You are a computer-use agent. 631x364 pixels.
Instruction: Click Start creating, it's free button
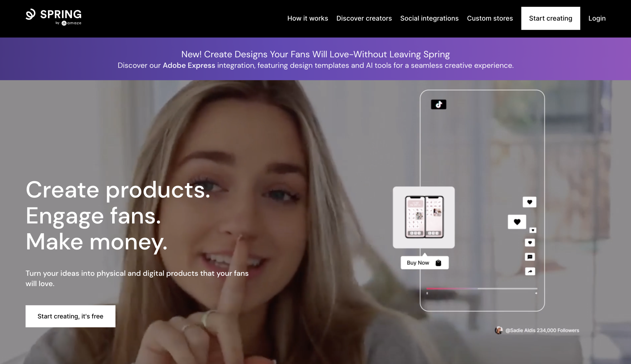70,316
